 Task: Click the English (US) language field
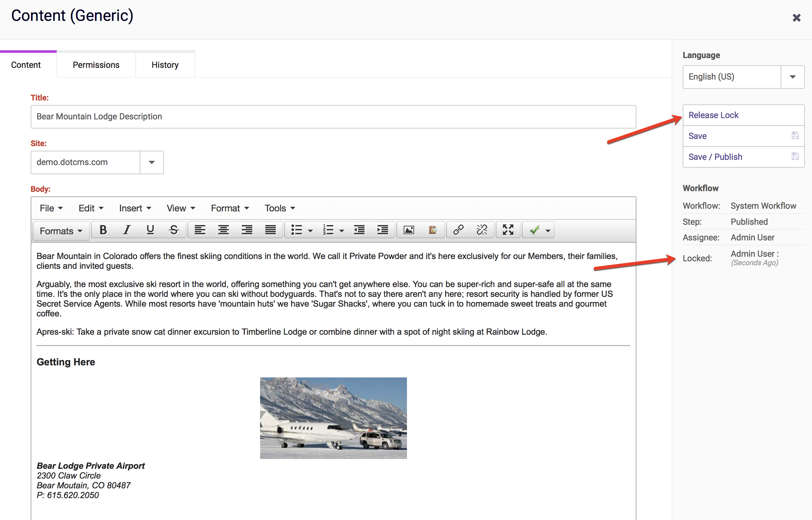tap(732, 77)
